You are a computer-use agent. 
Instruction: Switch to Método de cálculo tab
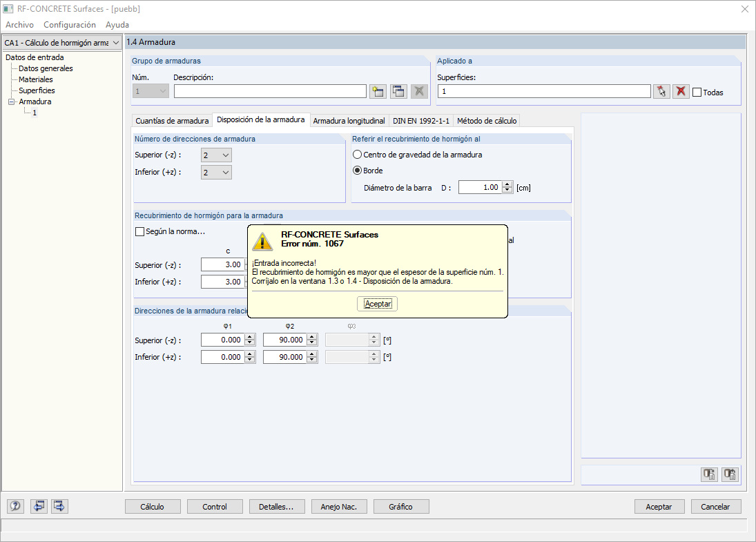coord(487,121)
